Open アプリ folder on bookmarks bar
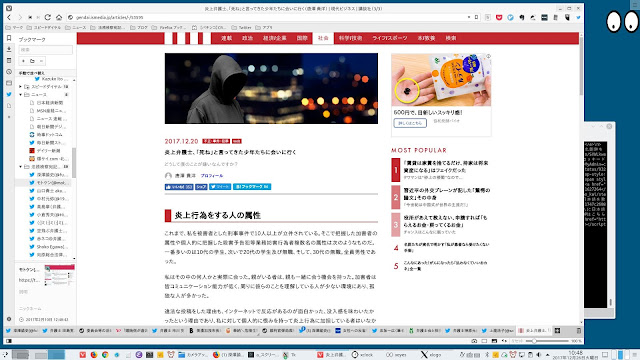 [x=264, y=28]
